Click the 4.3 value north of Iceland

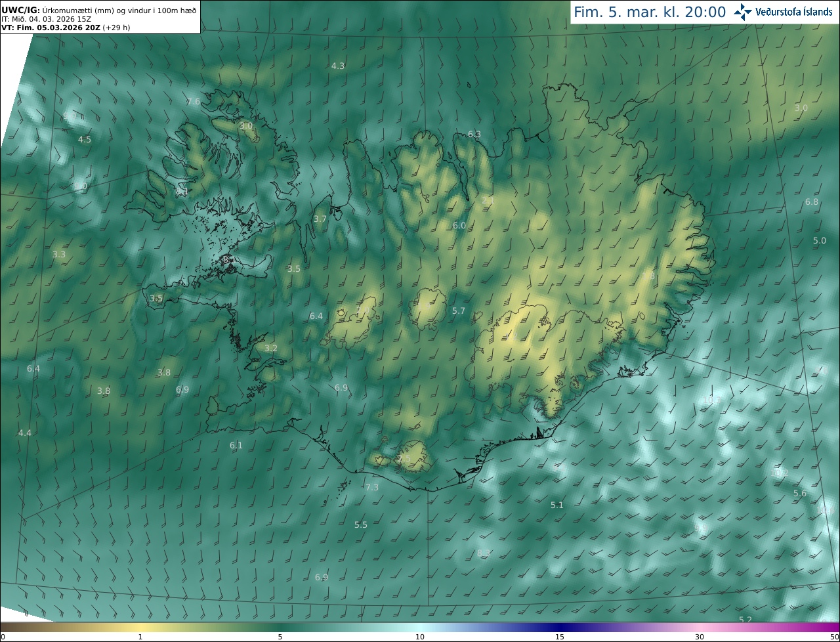[338, 66]
